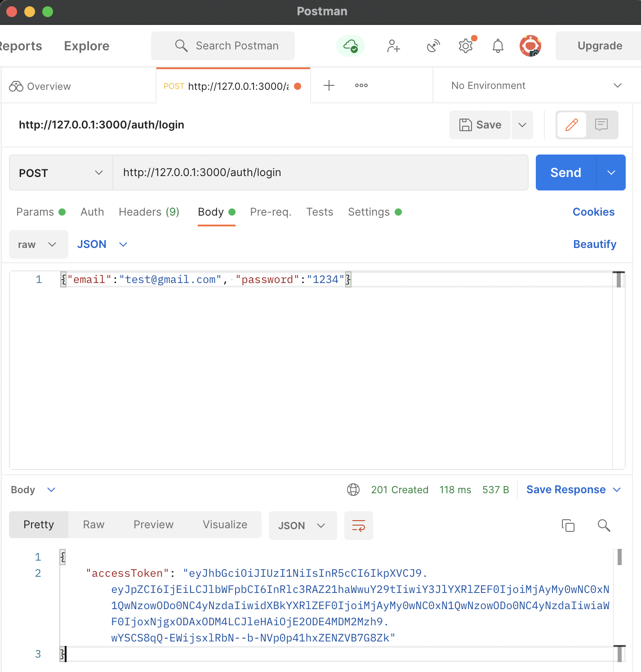Select the Pretty response view

(x=39, y=525)
